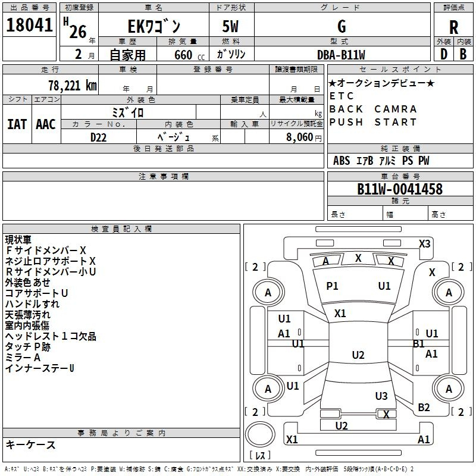Click the [レス] box below the diagram
The height and width of the screenshot is (476, 476).
coord(260,456)
